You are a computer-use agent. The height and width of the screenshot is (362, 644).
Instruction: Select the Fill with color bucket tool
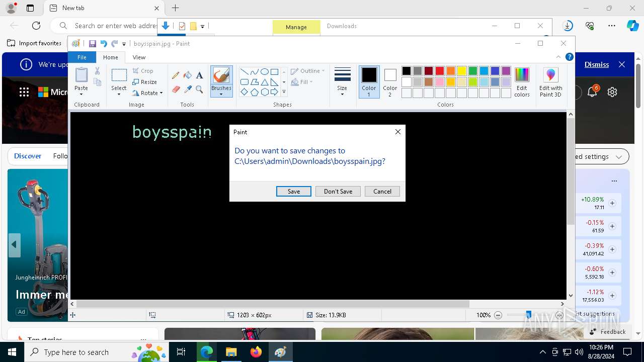(188, 75)
